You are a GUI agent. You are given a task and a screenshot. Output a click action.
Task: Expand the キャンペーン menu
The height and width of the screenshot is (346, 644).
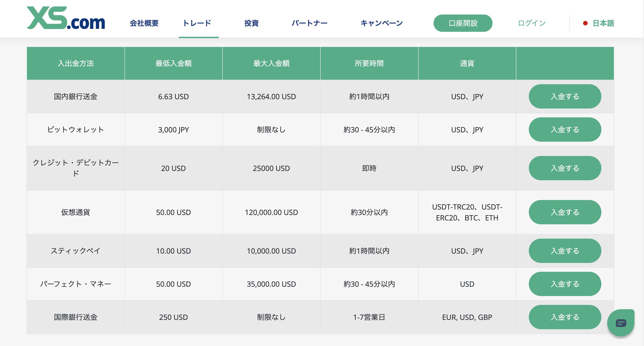click(381, 23)
